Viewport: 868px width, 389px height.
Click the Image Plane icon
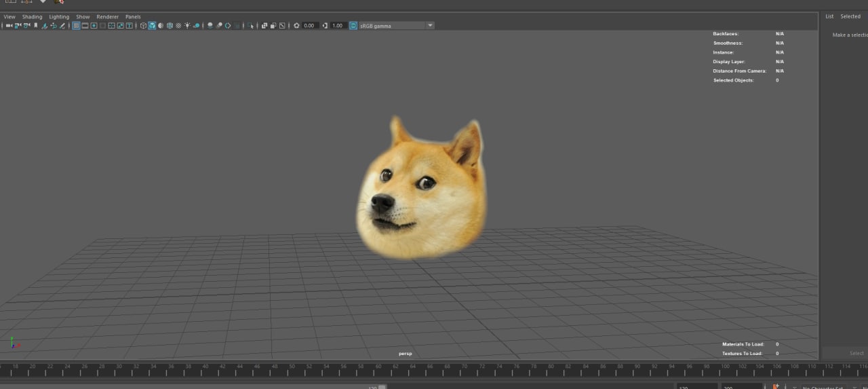[45, 25]
